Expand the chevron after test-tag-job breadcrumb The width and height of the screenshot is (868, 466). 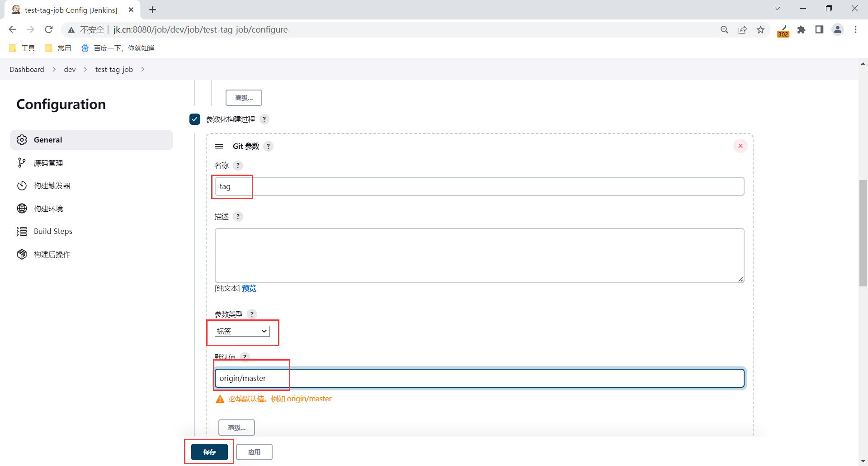coord(143,69)
